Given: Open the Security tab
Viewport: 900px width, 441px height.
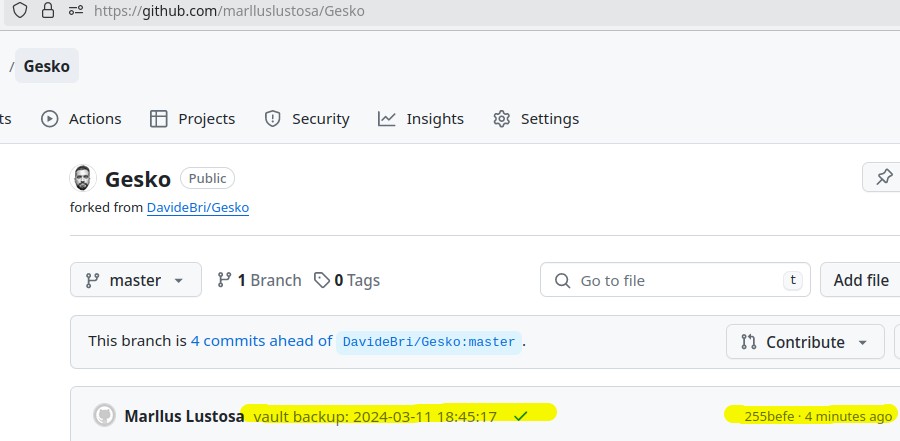Looking at the screenshot, I should pyautogui.click(x=307, y=119).
